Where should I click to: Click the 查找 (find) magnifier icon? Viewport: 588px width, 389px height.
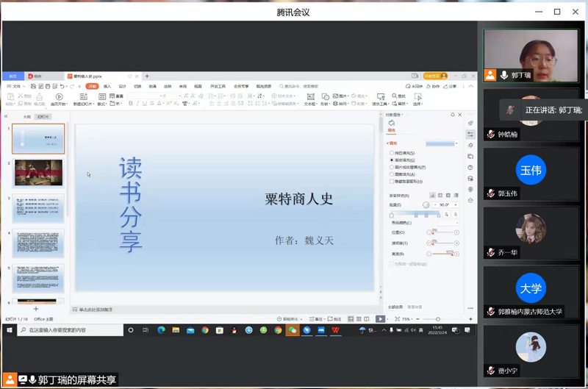[395, 96]
